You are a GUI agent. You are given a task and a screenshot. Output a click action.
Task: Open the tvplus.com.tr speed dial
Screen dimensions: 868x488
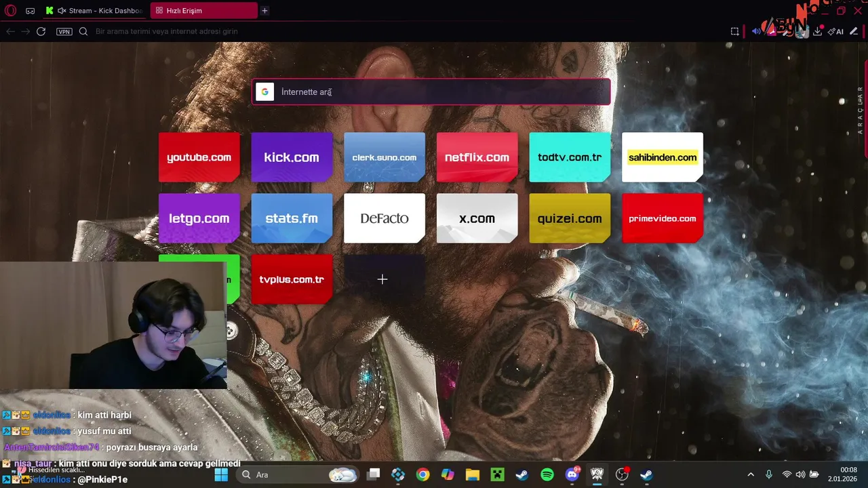point(292,279)
